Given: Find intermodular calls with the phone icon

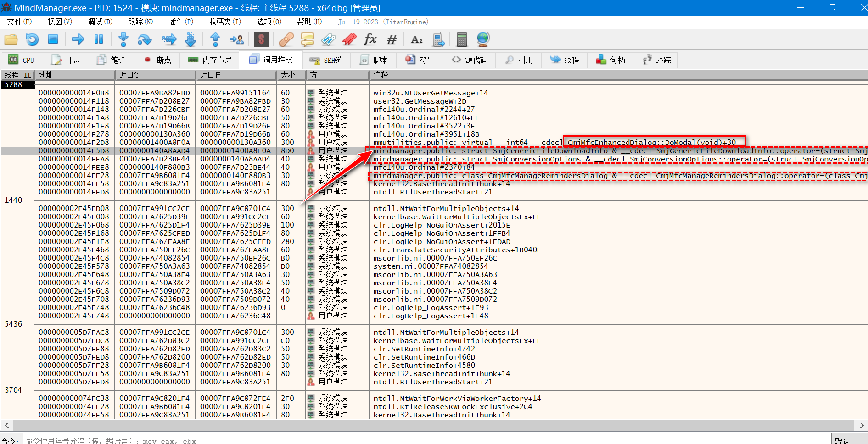Looking at the screenshot, I should 438,39.
